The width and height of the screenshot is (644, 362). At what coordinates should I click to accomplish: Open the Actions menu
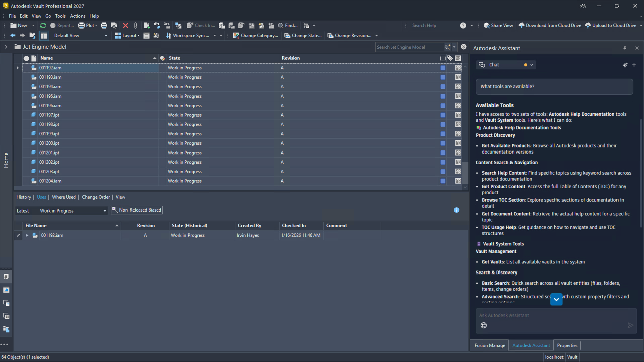[77, 16]
